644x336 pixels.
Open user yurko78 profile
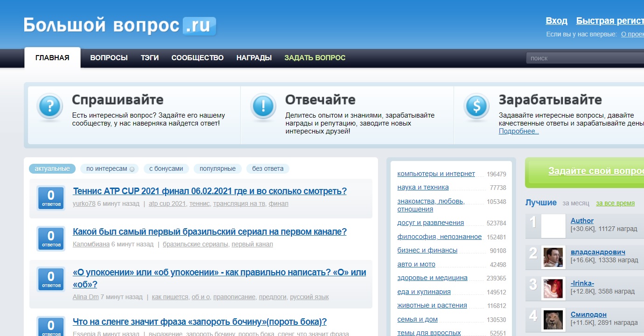pyautogui.click(x=84, y=203)
